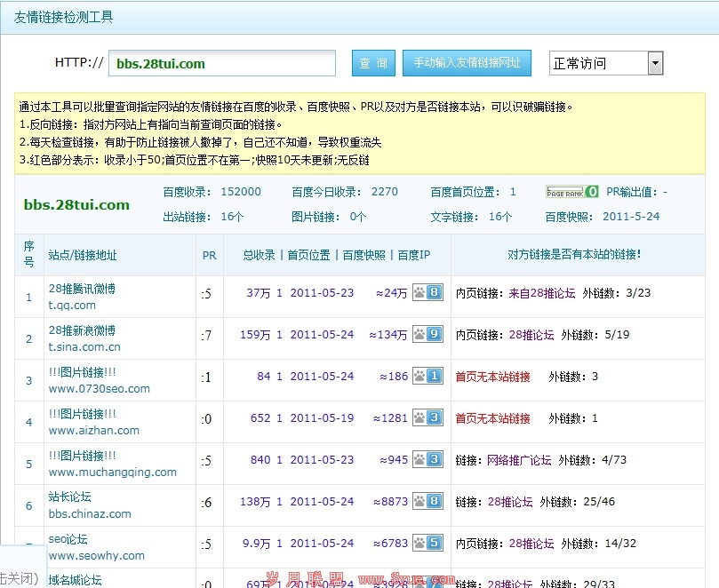
Task: Click the HTTP:// domain input field
Action: (222, 63)
